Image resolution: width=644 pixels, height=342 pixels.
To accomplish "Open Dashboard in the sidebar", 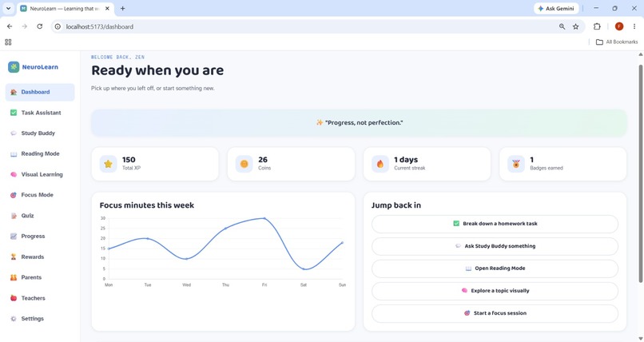I will (x=40, y=92).
